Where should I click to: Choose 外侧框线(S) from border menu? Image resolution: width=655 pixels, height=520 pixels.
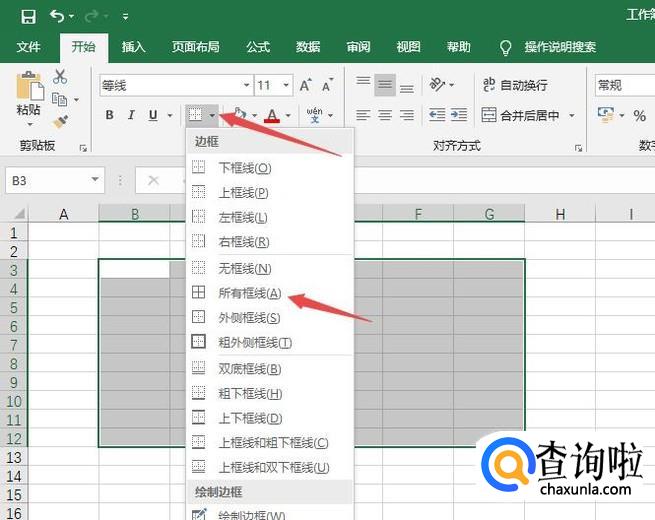(269, 318)
